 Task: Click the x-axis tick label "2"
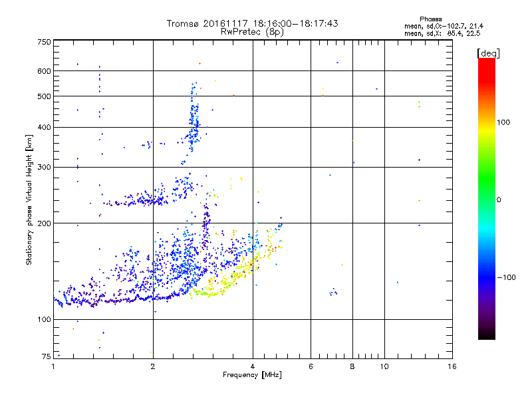(x=153, y=366)
